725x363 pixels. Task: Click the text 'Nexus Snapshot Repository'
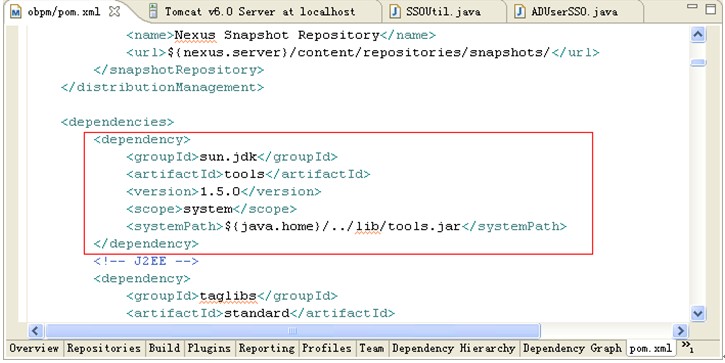click(277, 35)
